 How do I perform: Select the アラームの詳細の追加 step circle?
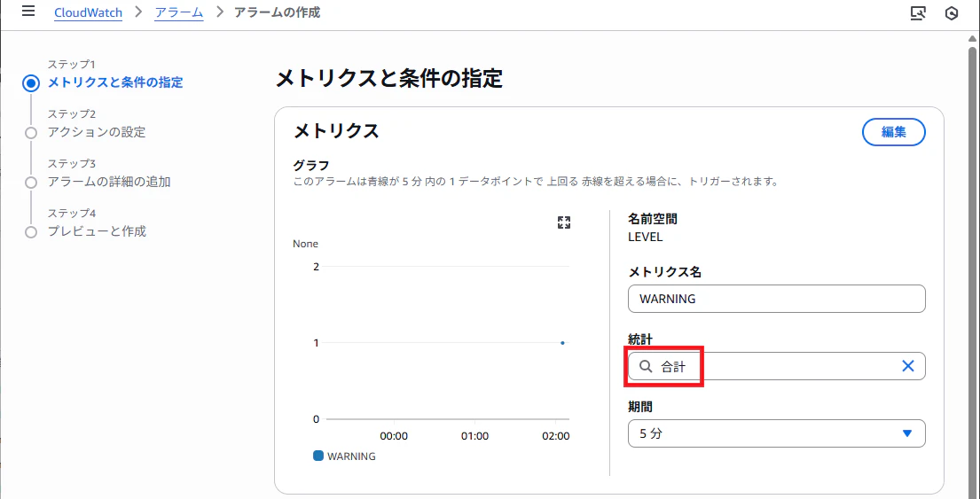pos(31,183)
